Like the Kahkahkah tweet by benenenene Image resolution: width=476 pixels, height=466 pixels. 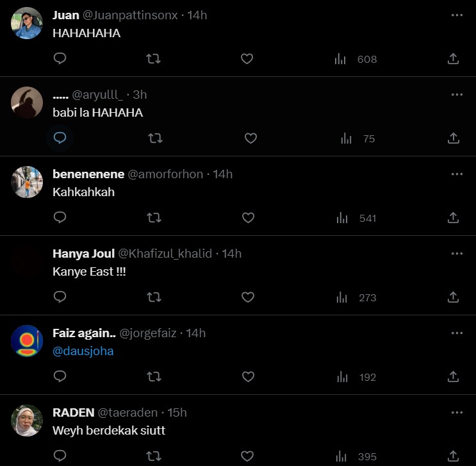(x=248, y=218)
